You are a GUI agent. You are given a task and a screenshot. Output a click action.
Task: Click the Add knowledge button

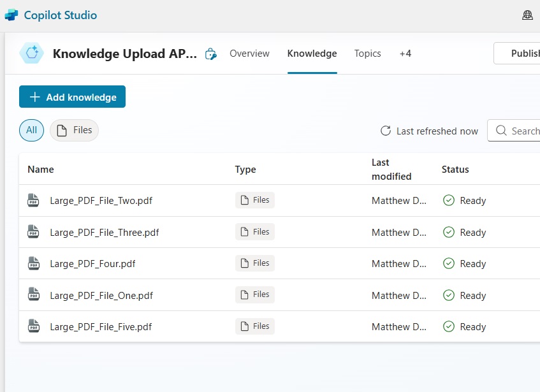click(x=72, y=97)
